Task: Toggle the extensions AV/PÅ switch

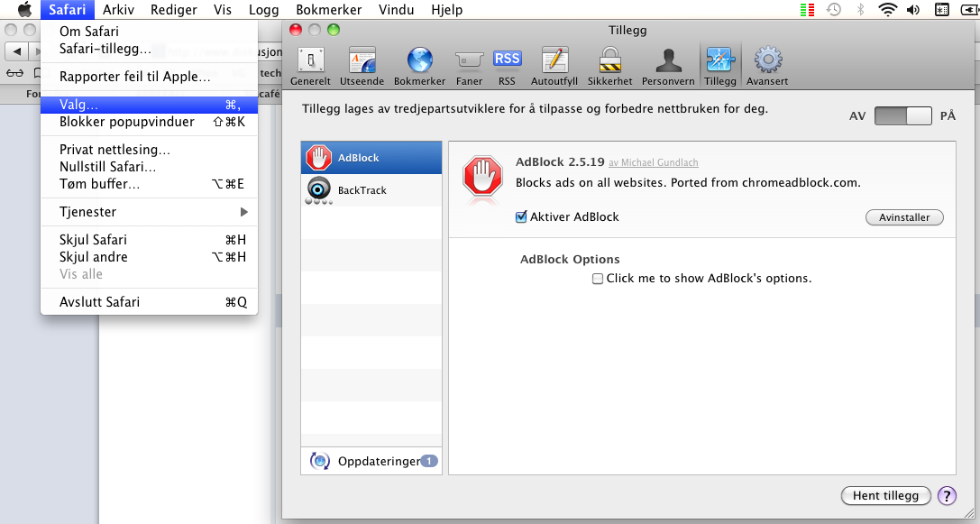Action: pos(902,115)
